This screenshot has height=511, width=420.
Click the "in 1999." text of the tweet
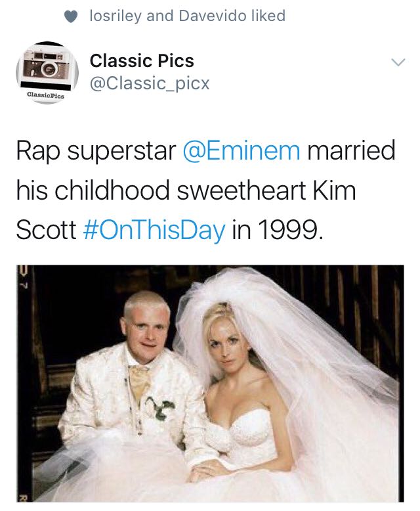click(x=278, y=229)
